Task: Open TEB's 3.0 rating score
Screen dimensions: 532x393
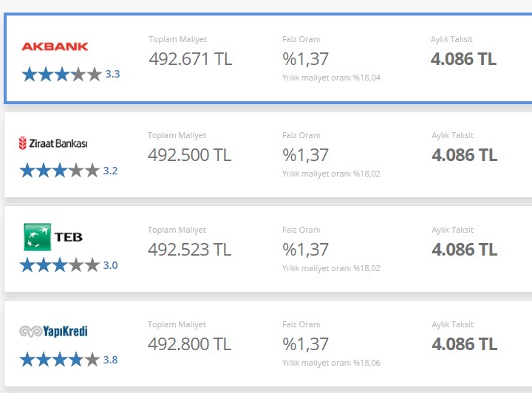Action: 111,265
